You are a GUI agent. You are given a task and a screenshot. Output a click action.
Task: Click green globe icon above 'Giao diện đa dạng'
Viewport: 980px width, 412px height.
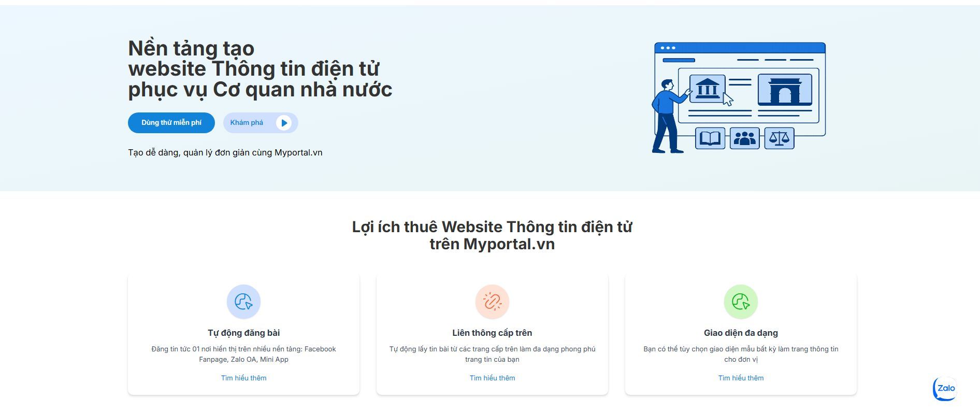click(x=741, y=302)
